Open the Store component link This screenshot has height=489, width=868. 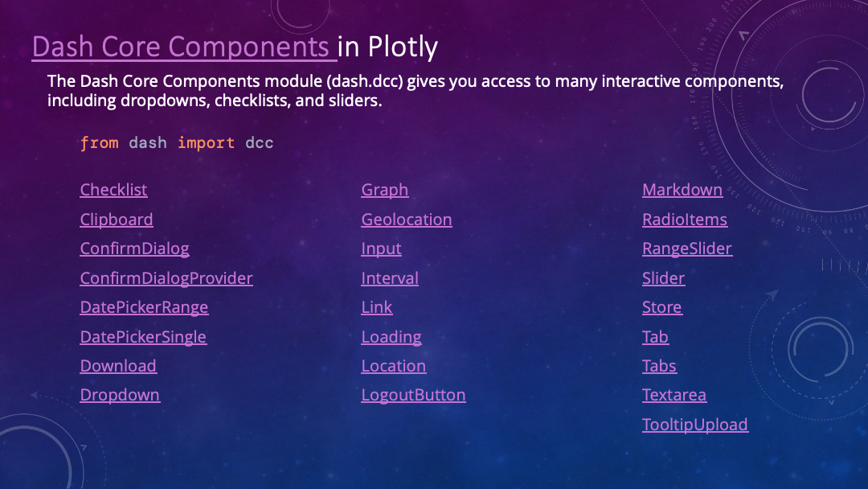(x=661, y=307)
